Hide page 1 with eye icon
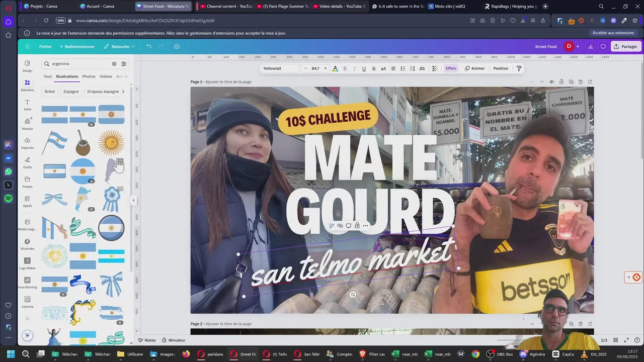Viewport: 644px width, 362px height. pyautogui.click(x=551, y=81)
